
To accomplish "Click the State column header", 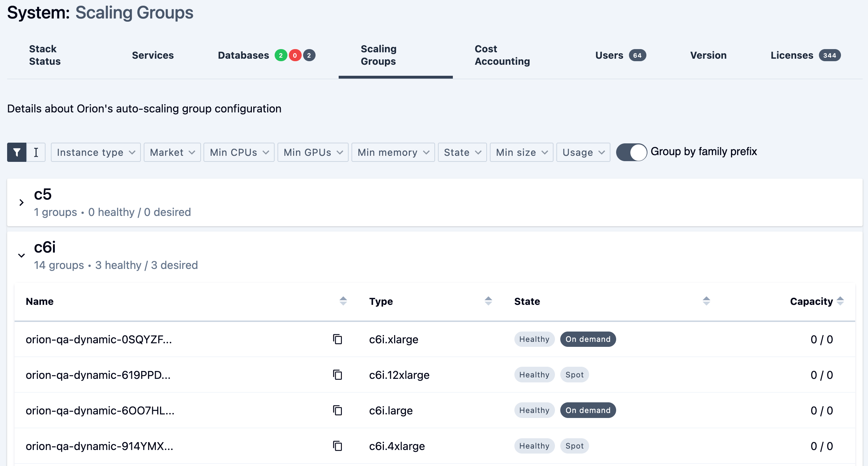I will (x=527, y=301).
